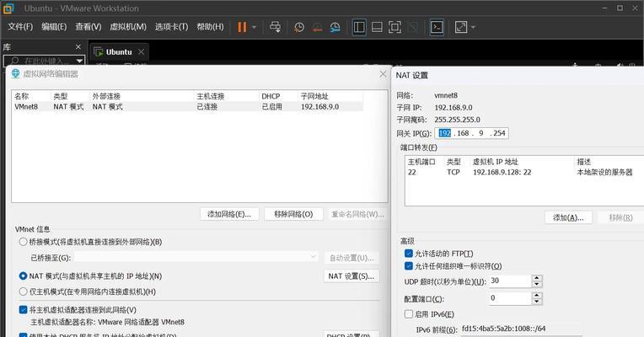Select the NAT 模式 radio button
644x337 pixels.
(x=23, y=275)
